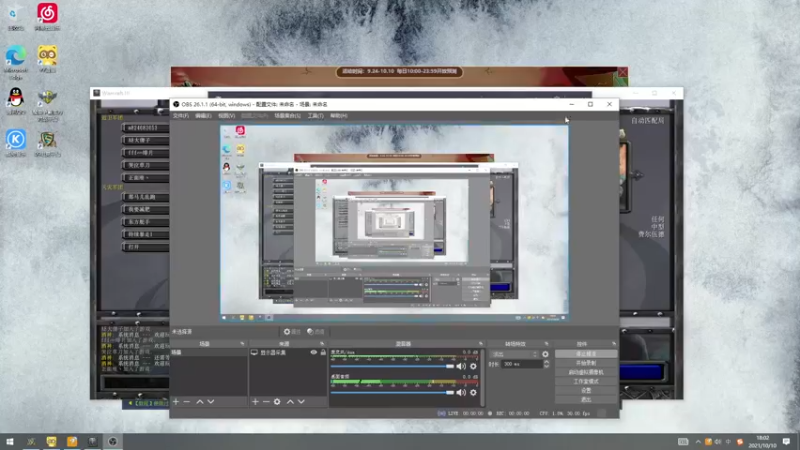Screen dimensions: 800x450
Task: Move source down in Sources dock
Action: (x=301, y=402)
